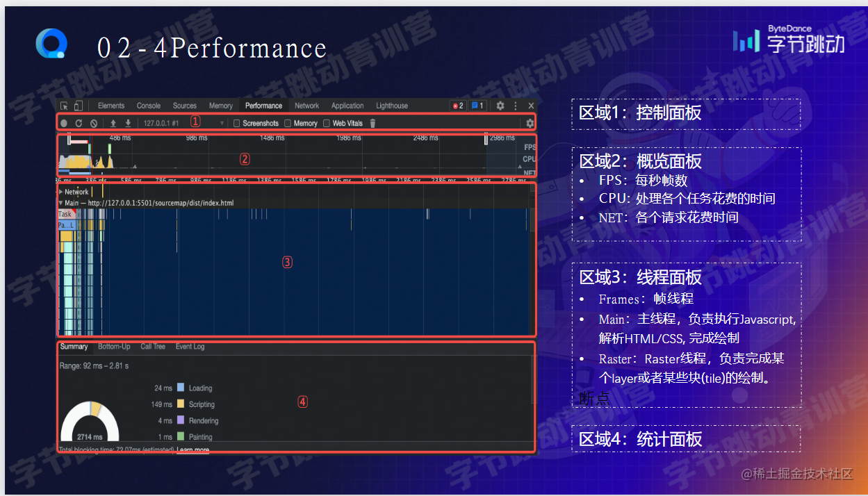Activate the inspect element picker icon
The width and height of the screenshot is (868, 496).
(x=65, y=106)
